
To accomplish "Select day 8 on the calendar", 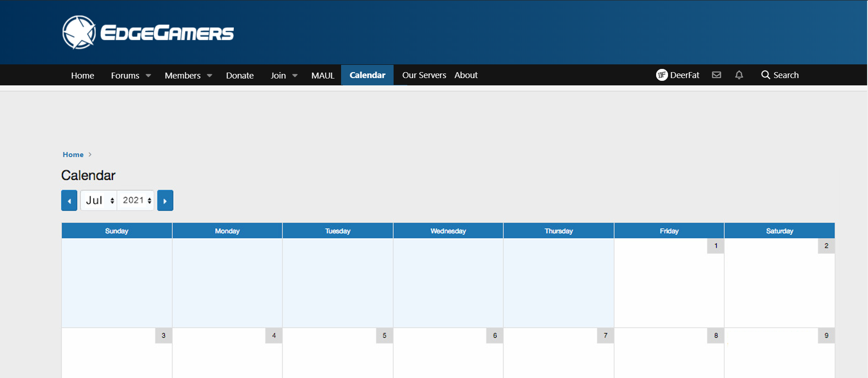I will pos(715,336).
